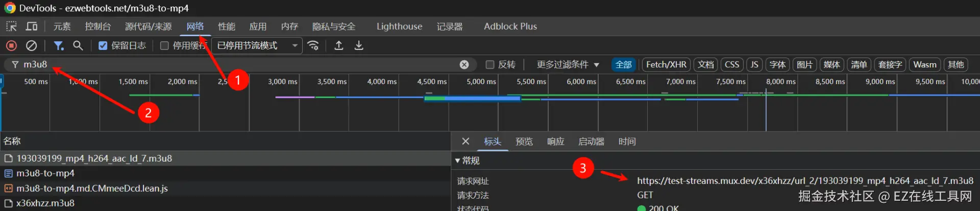980x211 pixels.
Task: Filter by 字体 requests
Action: point(778,65)
